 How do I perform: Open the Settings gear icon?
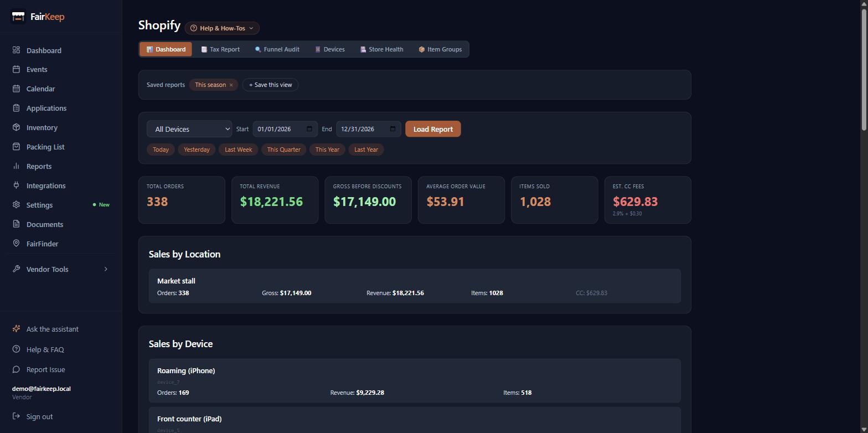pos(17,205)
